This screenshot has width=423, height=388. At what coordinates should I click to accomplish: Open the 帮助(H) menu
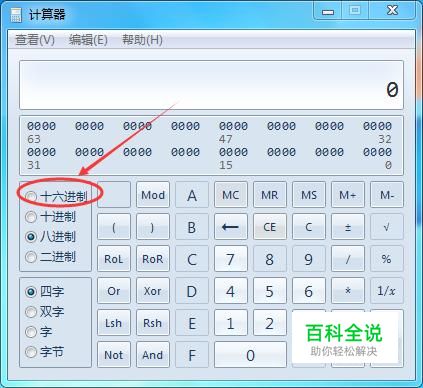(142, 40)
